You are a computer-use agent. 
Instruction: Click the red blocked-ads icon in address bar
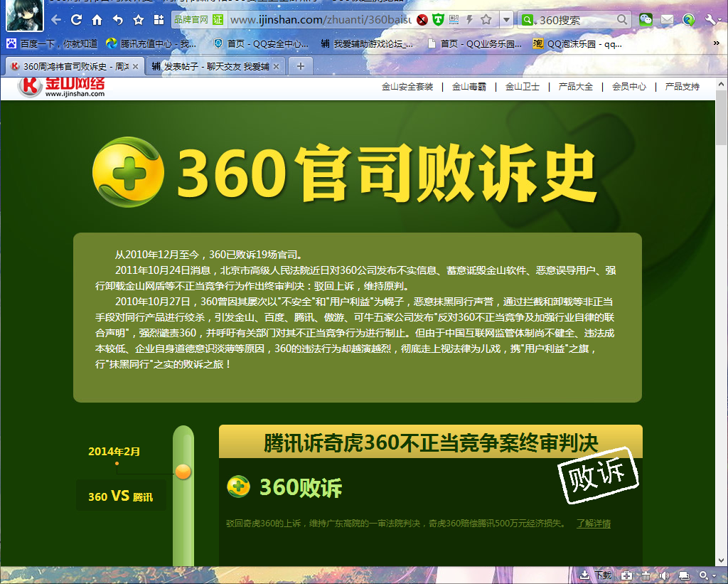422,20
